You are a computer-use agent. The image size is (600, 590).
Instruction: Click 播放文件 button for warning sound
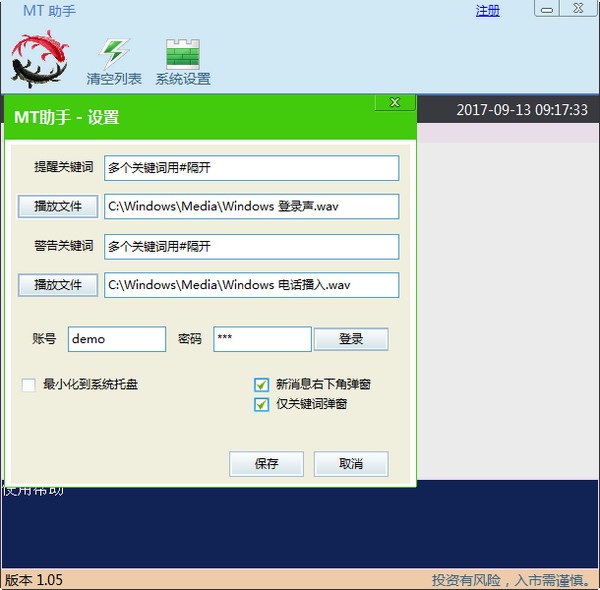(x=58, y=285)
